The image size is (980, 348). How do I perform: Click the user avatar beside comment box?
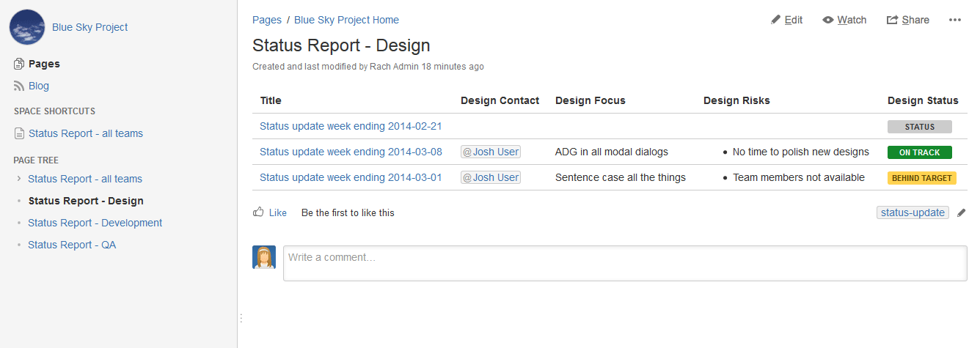[x=264, y=257]
